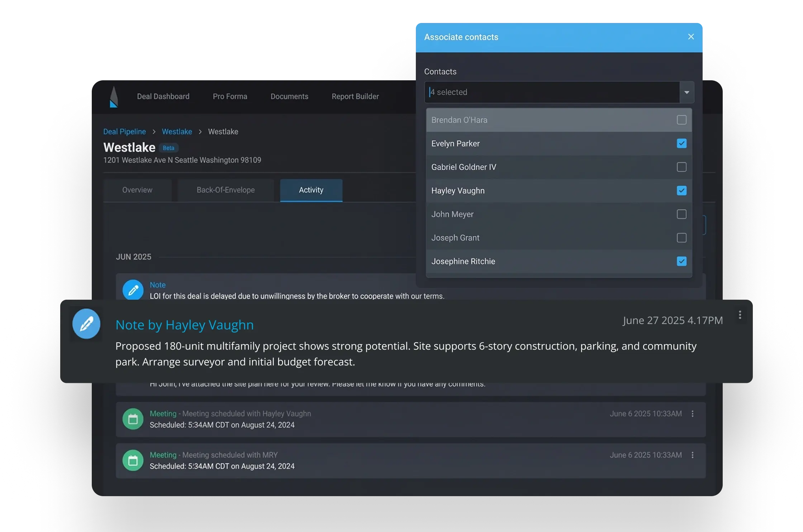803x532 pixels.
Task: Close the Associate contacts dialog
Action: 691,37
